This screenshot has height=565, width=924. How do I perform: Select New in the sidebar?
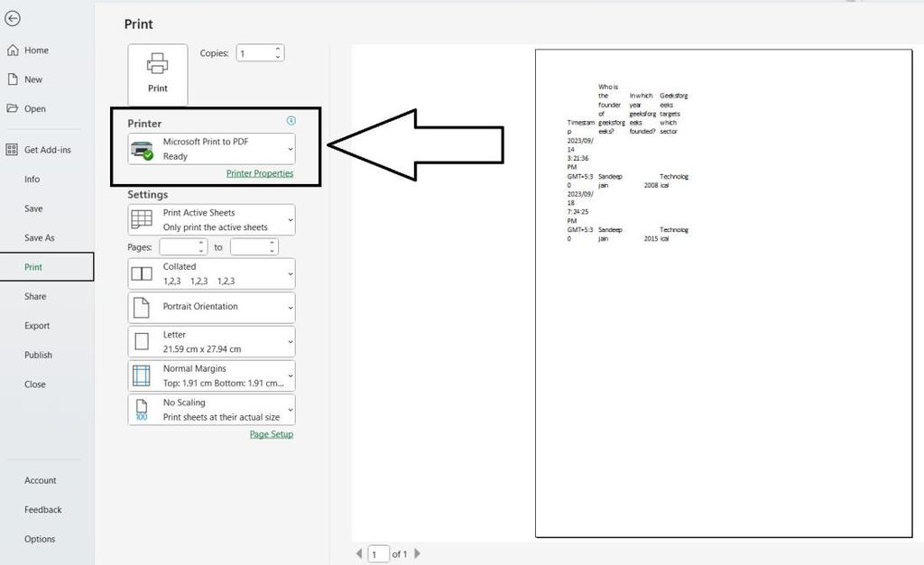33,79
